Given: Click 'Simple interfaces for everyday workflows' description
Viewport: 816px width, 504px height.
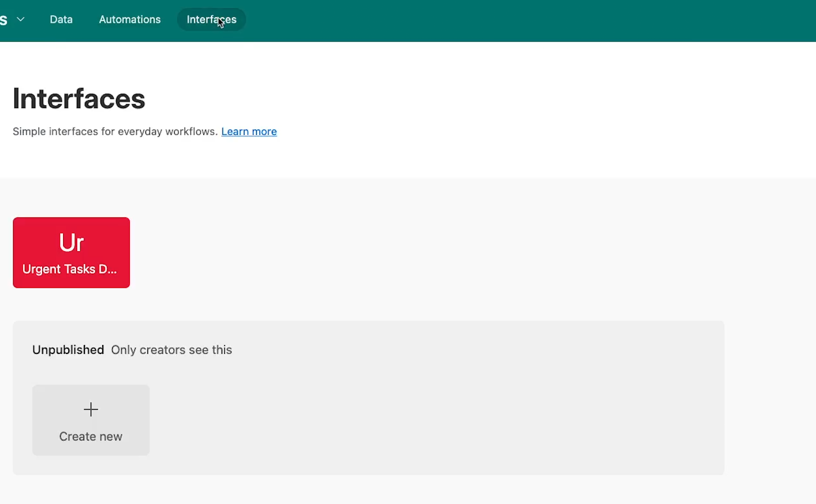Looking at the screenshot, I should pyautogui.click(x=115, y=131).
